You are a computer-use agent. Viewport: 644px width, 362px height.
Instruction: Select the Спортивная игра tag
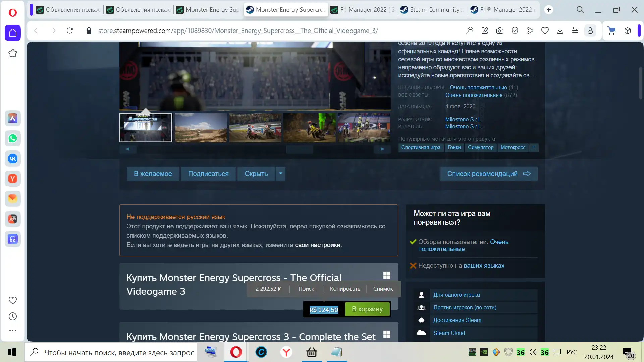click(421, 147)
